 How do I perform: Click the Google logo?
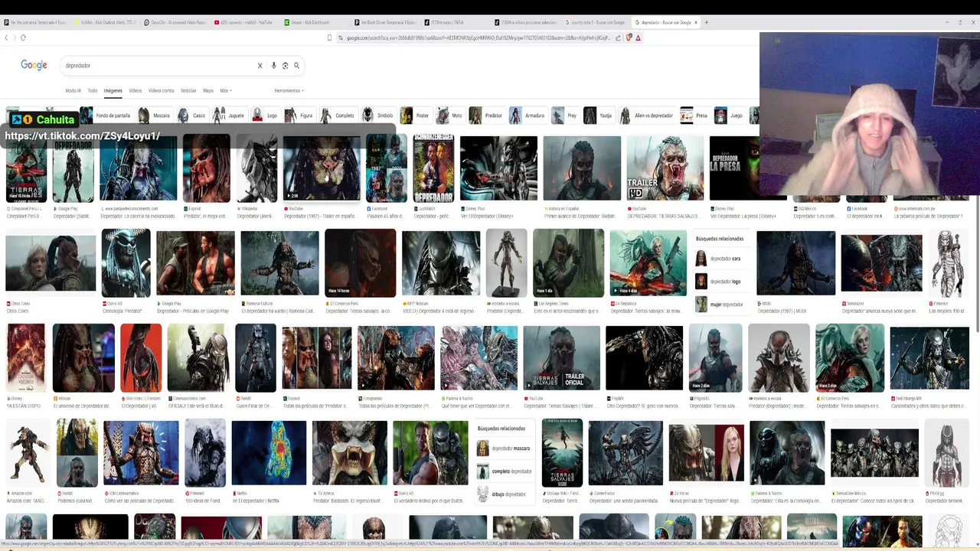(x=34, y=65)
